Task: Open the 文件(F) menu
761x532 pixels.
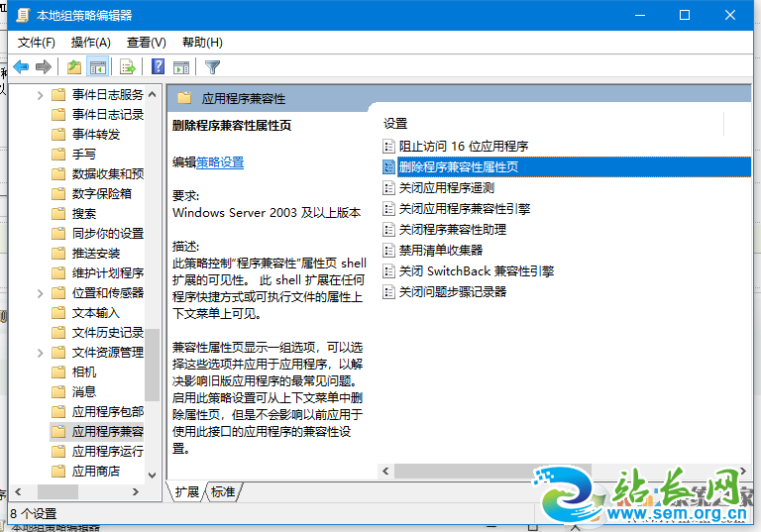Action: pos(37,43)
